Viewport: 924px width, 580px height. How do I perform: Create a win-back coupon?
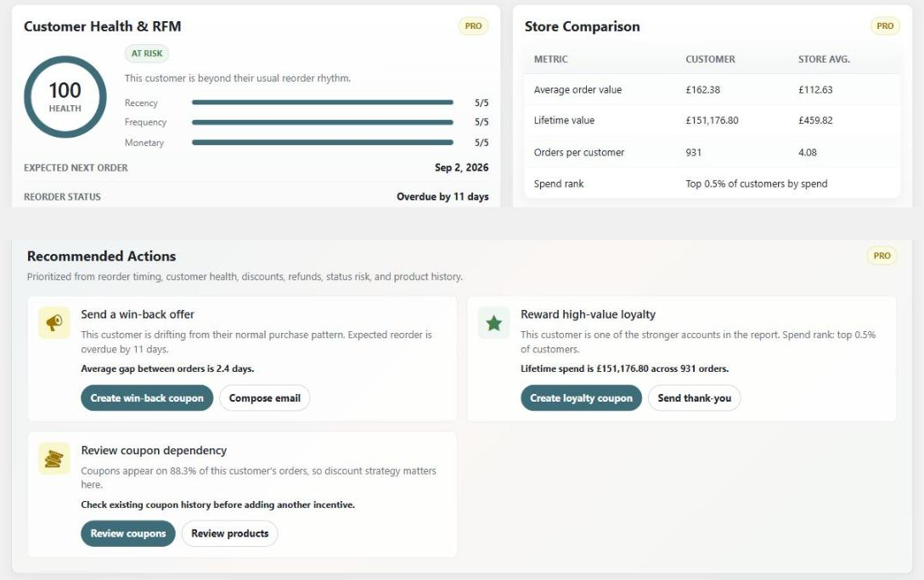tap(147, 398)
